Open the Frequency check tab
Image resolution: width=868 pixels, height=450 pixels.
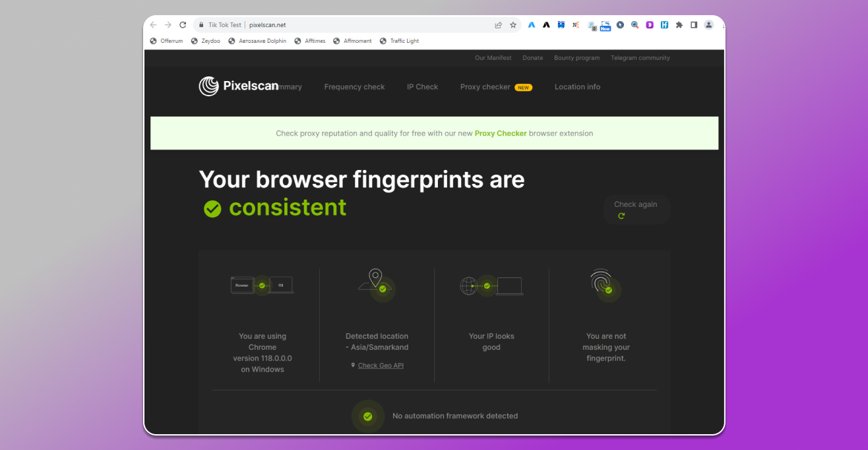pyautogui.click(x=354, y=87)
